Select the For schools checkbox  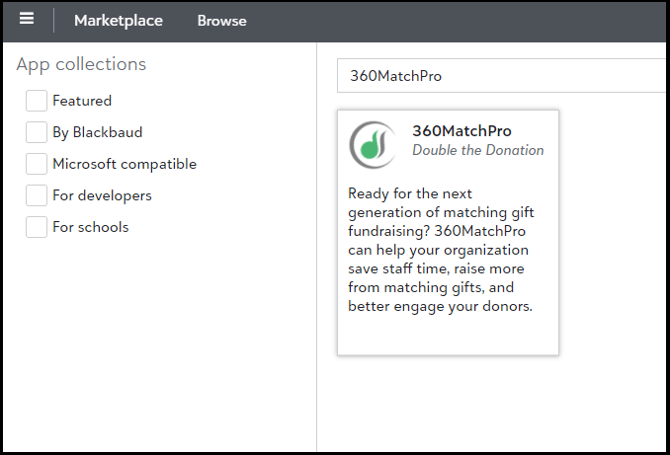[x=36, y=227]
